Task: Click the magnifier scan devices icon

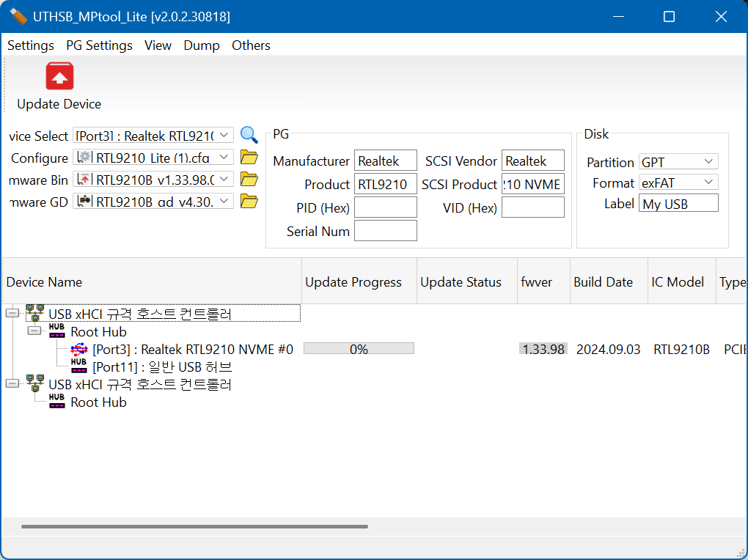Action: (249, 135)
